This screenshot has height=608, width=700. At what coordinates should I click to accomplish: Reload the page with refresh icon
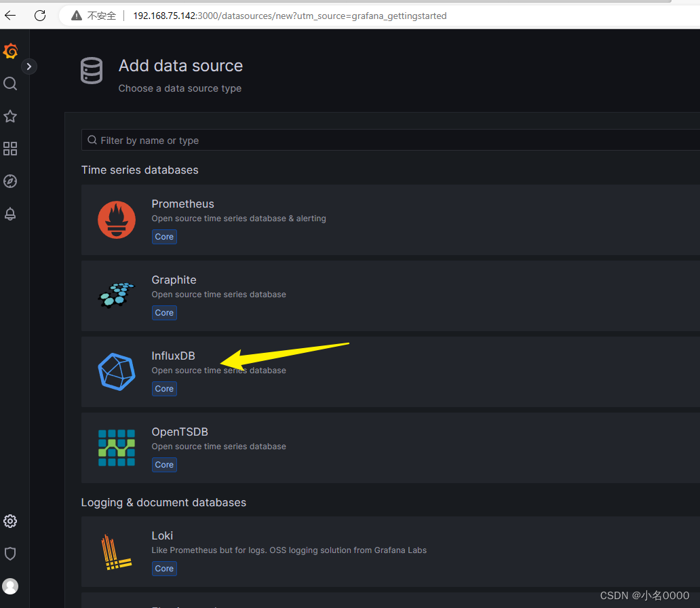pyautogui.click(x=40, y=16)
